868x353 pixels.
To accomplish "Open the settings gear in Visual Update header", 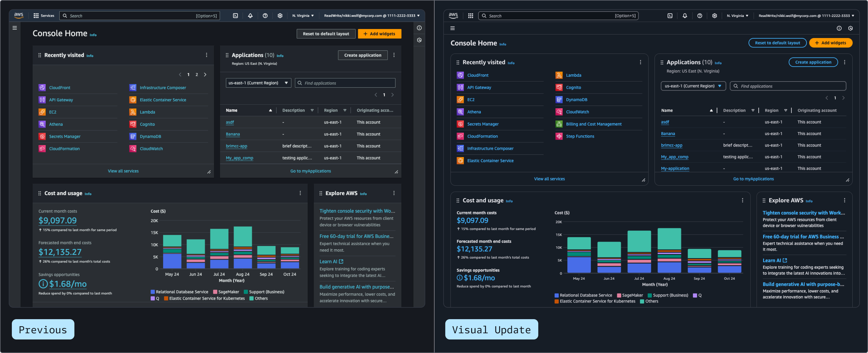I will pos(714,16).
